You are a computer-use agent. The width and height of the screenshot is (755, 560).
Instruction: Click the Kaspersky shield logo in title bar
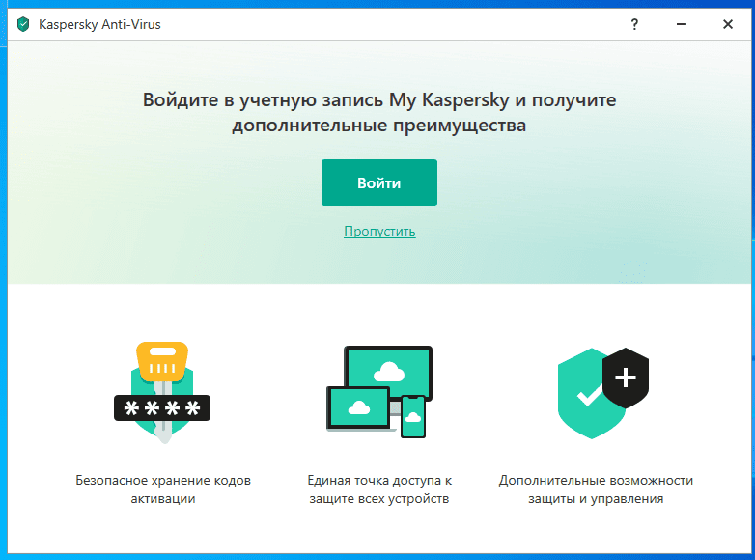23,24
